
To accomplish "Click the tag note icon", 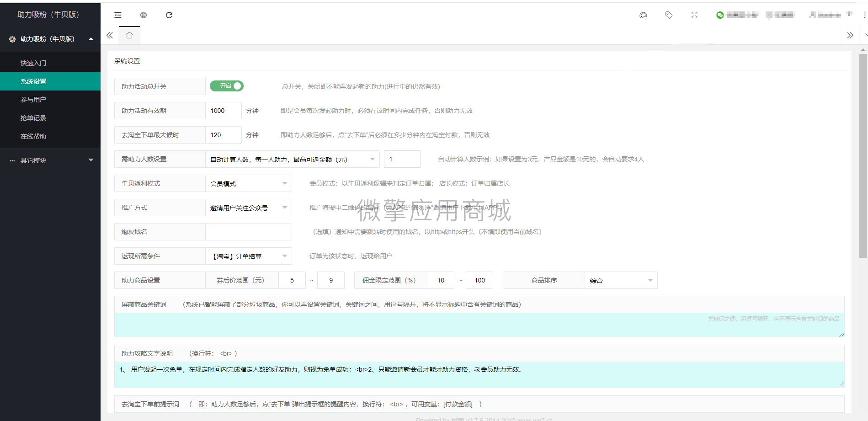I will 669,15.
